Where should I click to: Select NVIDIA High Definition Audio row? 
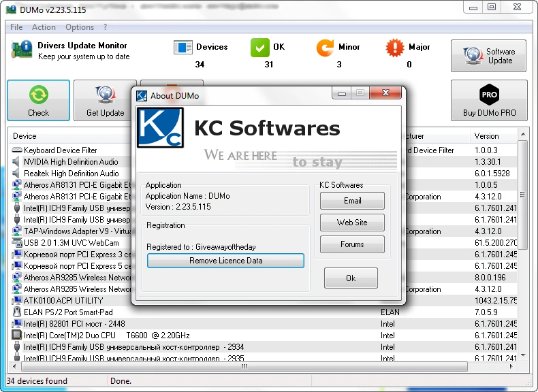pyautogui.click(x=262, y=162)
